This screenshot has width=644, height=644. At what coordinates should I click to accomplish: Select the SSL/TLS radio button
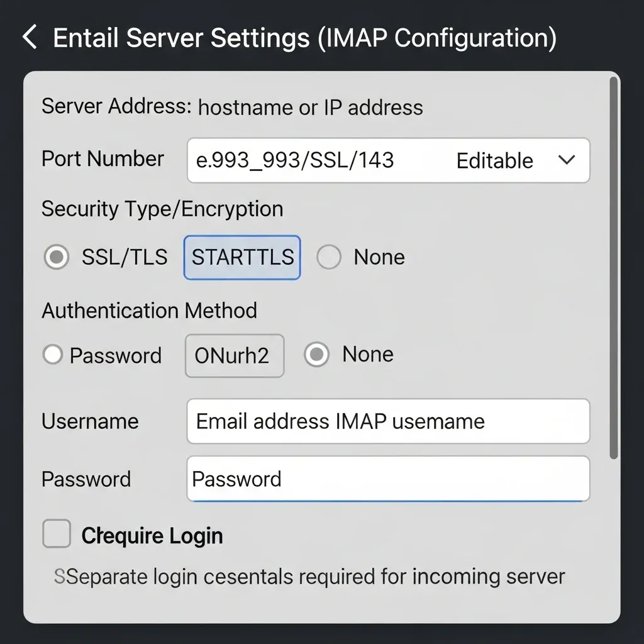[x=57, y=257]
